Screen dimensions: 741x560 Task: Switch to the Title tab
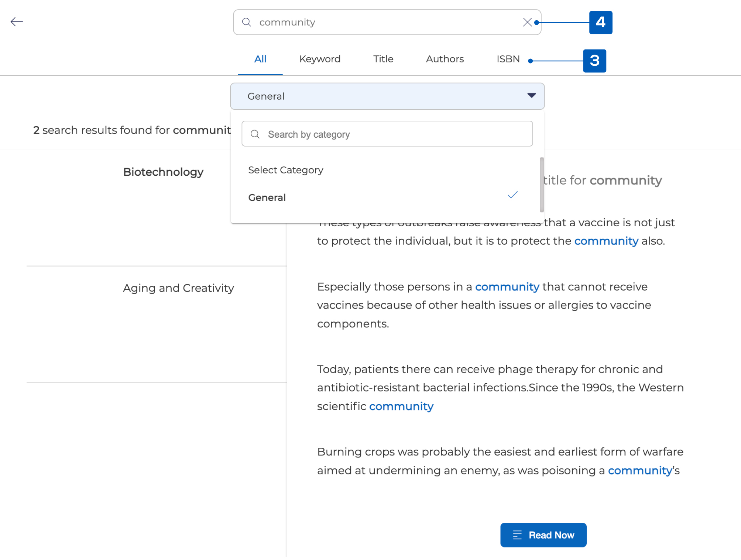(383, 59)
